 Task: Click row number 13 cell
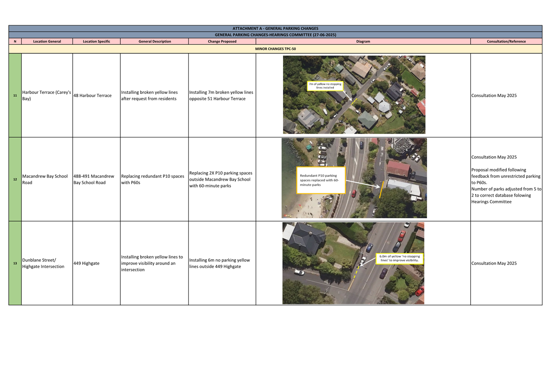15,263
